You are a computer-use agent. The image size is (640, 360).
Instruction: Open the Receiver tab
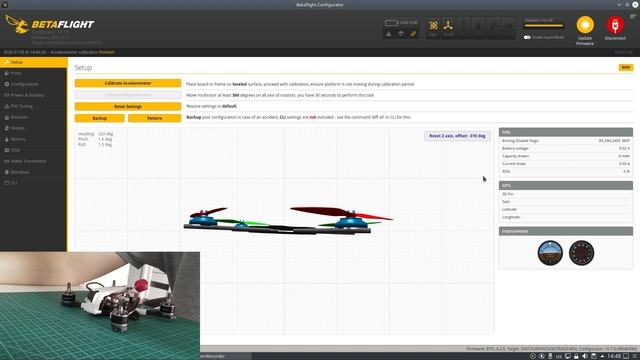(x=33, y=117)
